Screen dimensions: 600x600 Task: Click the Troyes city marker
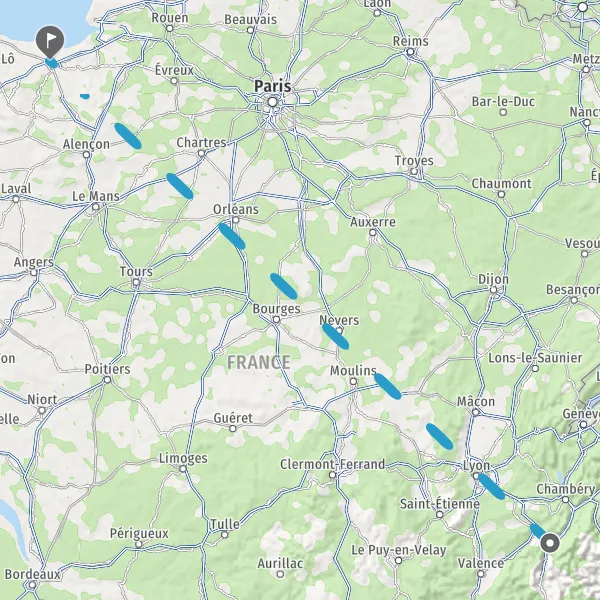414,171
